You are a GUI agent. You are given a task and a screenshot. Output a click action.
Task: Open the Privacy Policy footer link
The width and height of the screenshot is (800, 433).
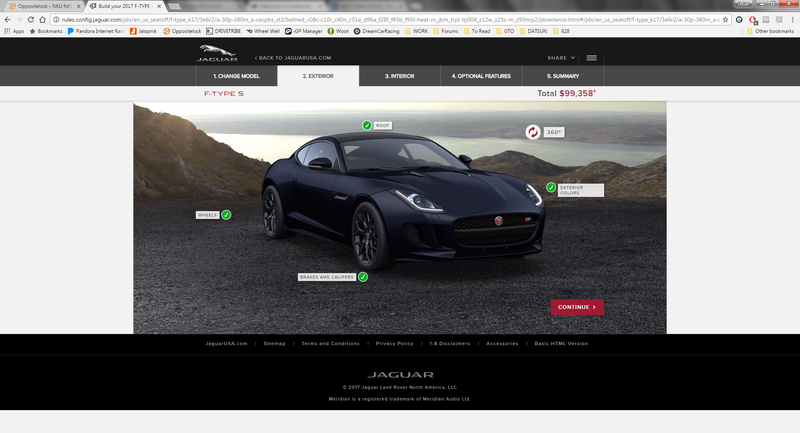394,343
